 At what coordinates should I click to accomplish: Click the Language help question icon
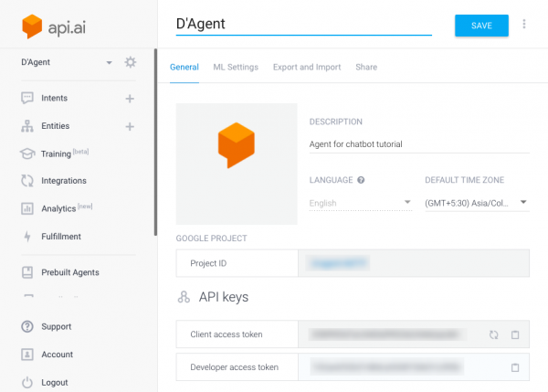361,180
